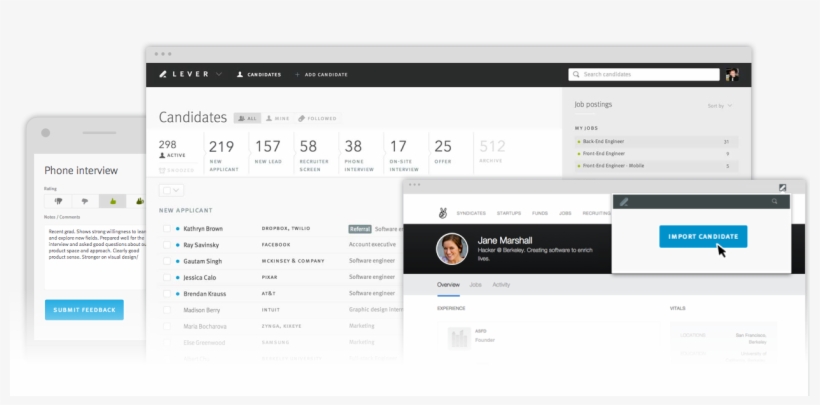
Task: Select the strong thumbs-down rating icon
Action: pyautogui.click(x=56, y=201)
